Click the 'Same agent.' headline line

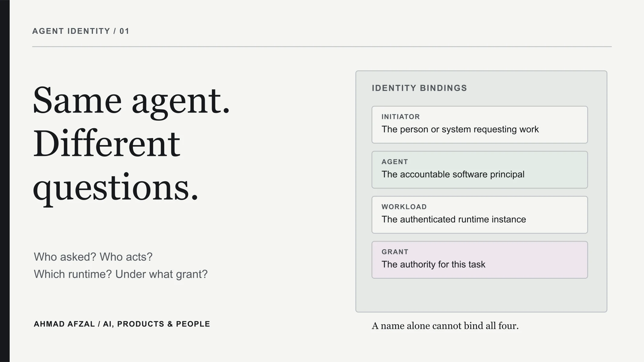click(131, 101)
